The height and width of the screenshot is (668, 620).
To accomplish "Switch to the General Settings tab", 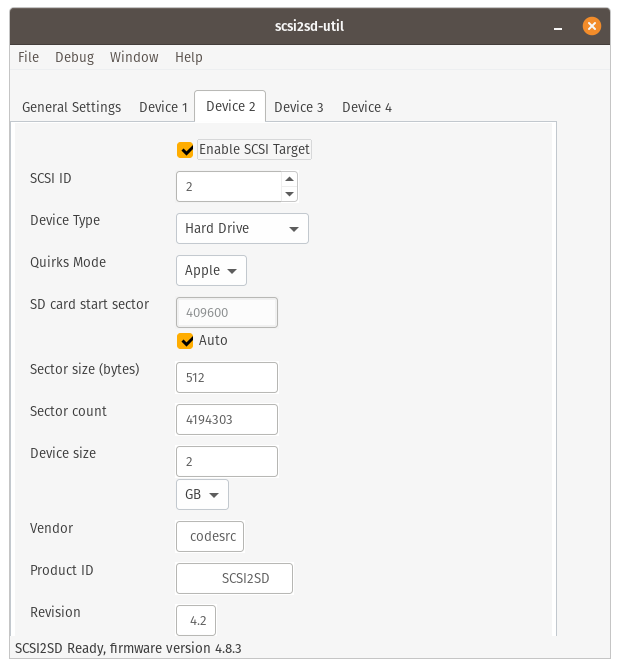I will coord(72,107).
